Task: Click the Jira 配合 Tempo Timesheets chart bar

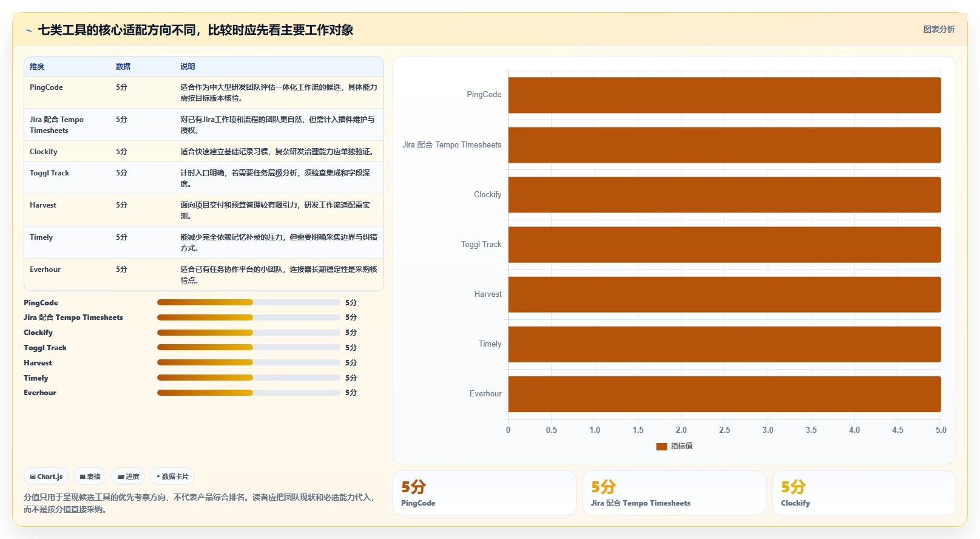Action: (x=725, y=145)
